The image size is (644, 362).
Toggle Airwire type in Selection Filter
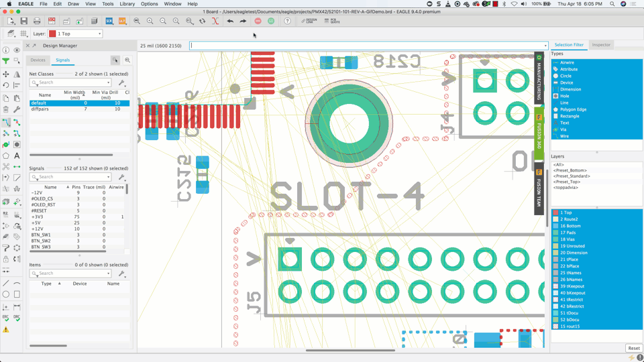click(567, 62)
